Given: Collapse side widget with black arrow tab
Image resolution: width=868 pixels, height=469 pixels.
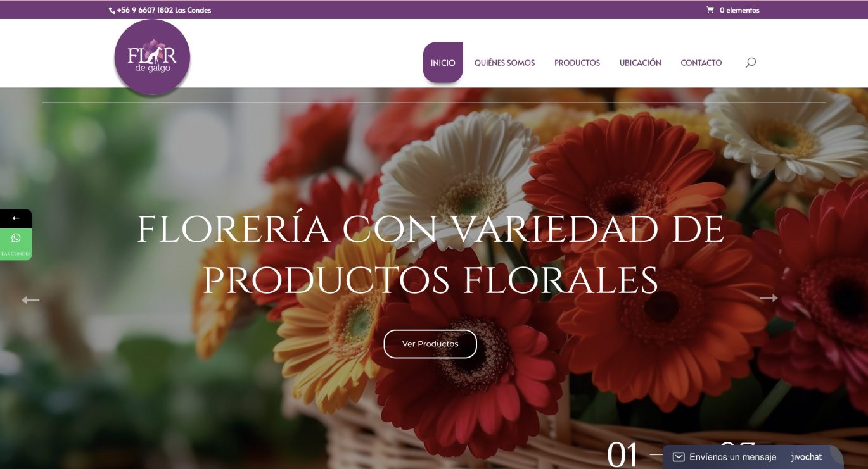Looking at the screenshot, I should click(x=16, y=218).
